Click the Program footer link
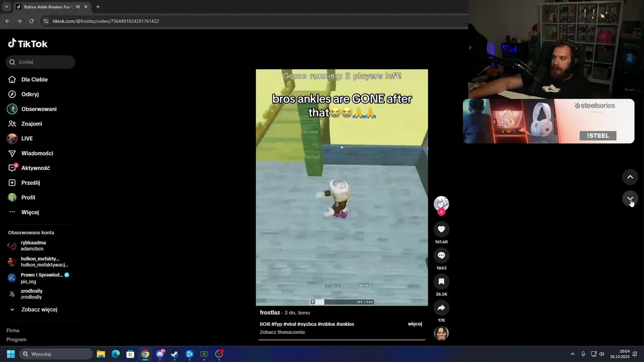Image resolution: width=644 pixels, height=362 pixels. pyautogui.click(x=17, y=339)
